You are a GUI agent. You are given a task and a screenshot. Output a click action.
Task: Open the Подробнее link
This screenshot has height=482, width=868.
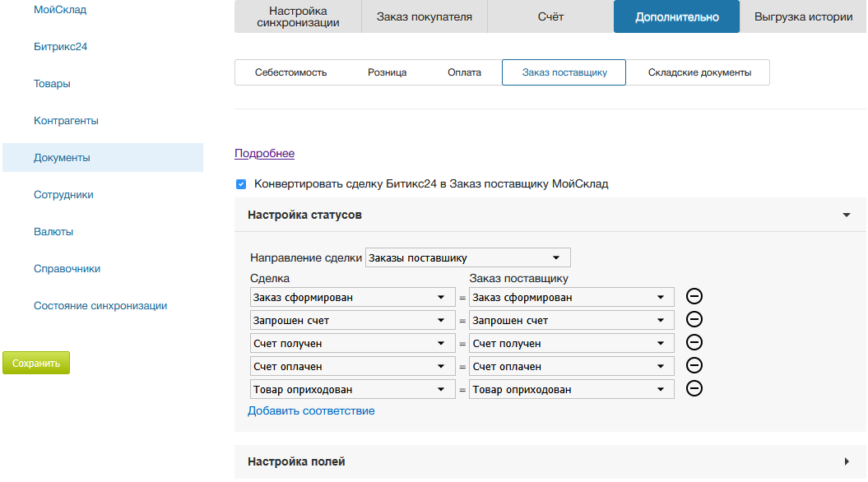coord(264,153)
